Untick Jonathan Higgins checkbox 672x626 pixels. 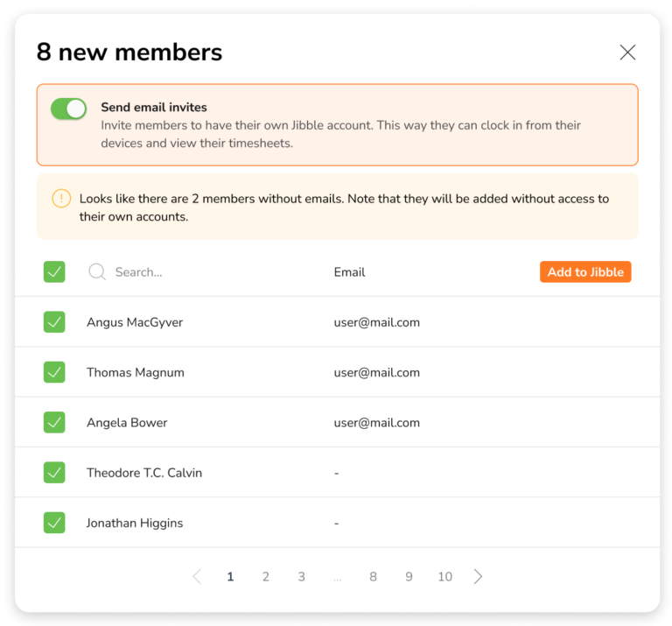point(54,523)
